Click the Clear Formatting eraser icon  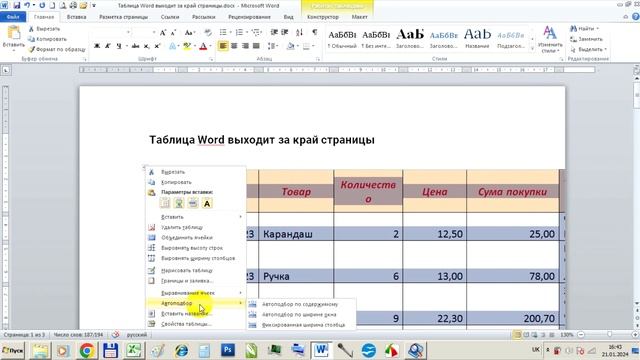click(208, 33)
